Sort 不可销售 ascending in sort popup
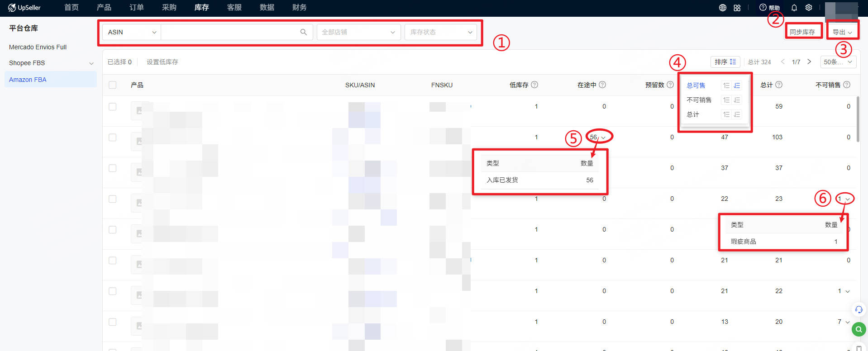The height and width of the screenshot is (351, 868). pos(726,100)
